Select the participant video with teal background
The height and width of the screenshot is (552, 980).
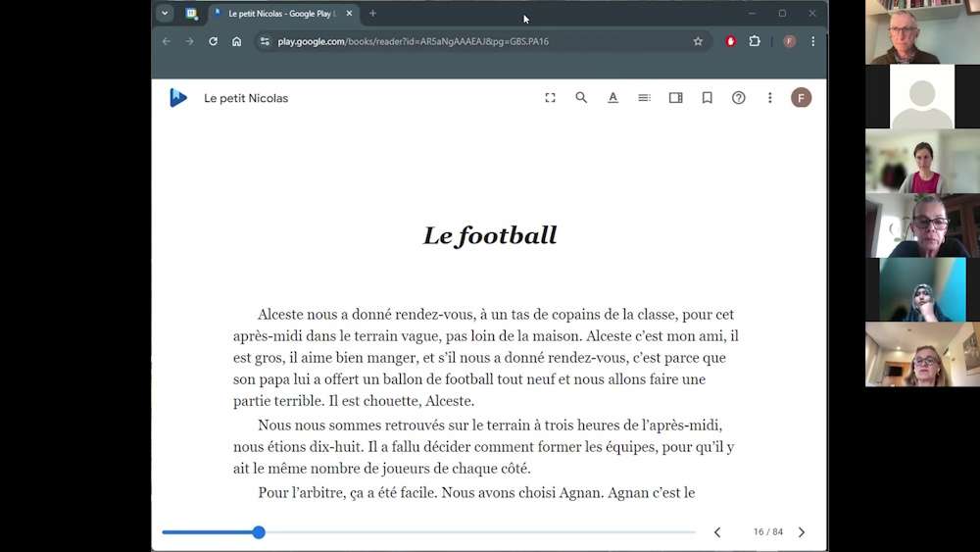[x=922, y=289]
